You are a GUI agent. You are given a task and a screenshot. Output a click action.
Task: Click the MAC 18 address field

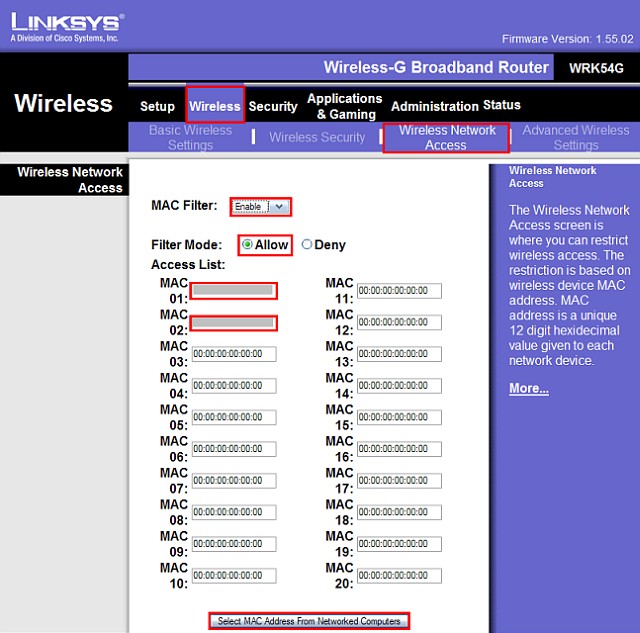(x=399, y=512)
